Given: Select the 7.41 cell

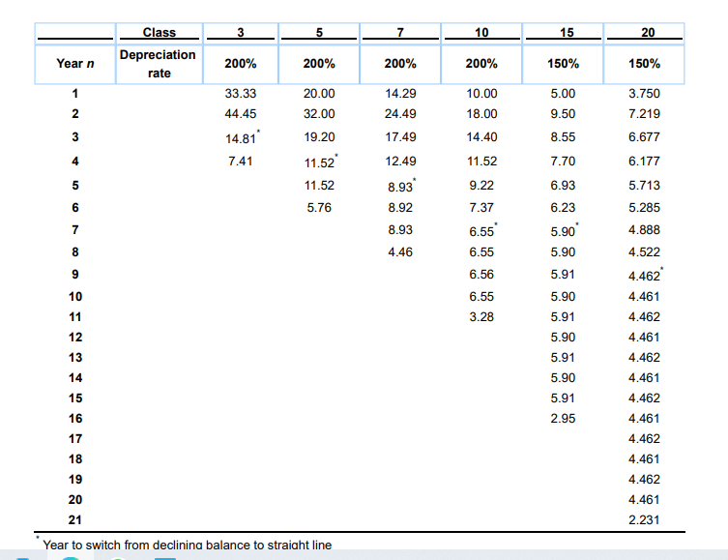Looking at the screenshot, I should click(241, 162).
